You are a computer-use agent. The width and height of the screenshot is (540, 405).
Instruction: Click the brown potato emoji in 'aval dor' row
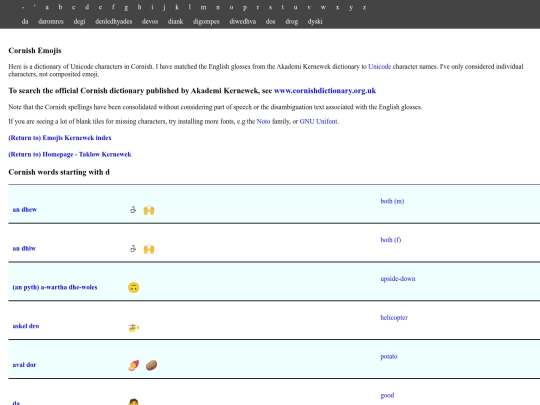point(151,365)
